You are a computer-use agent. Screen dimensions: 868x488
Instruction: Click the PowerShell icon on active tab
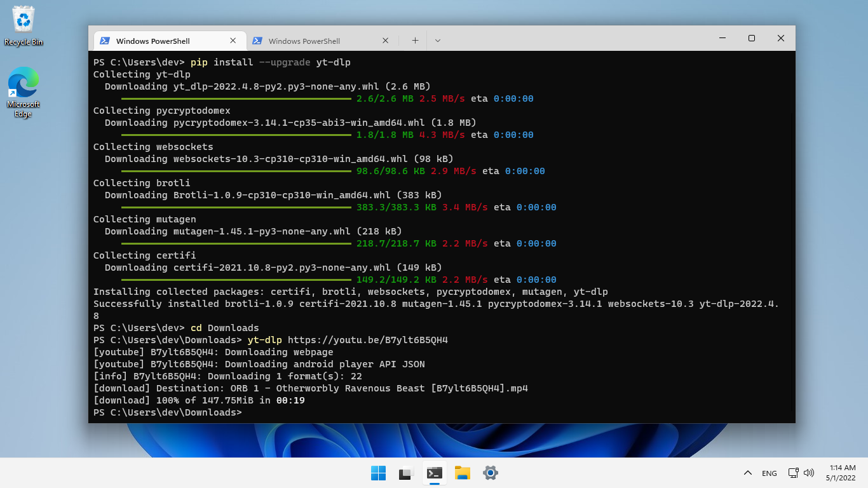click(x=105, y=41)
